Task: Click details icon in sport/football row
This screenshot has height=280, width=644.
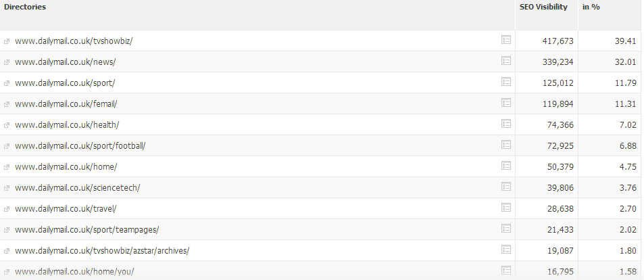Action: 506,145
